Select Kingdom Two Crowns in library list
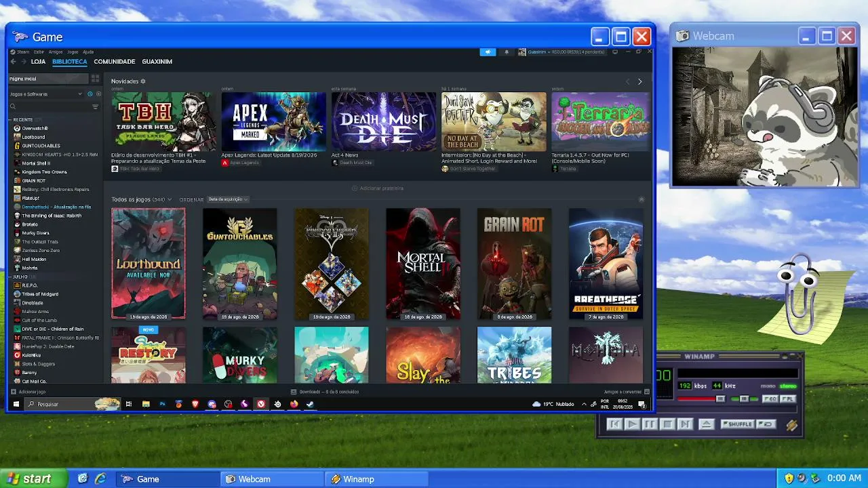This screenshot has height=488, width=868. 45,172
